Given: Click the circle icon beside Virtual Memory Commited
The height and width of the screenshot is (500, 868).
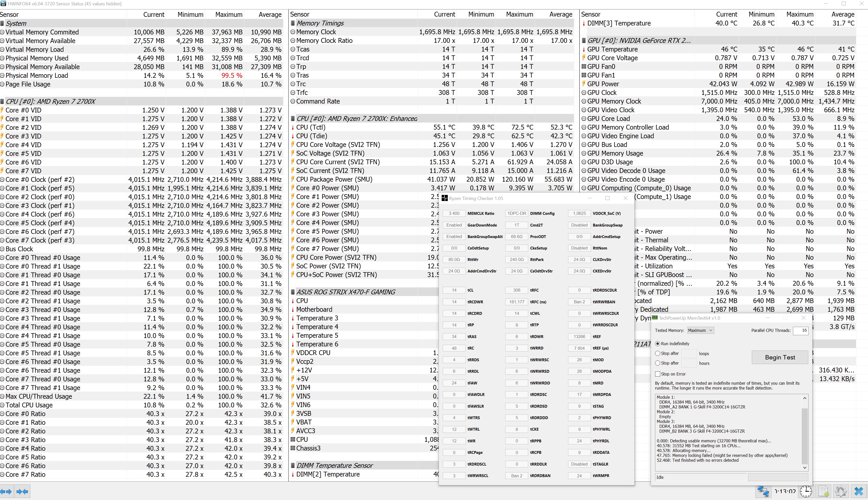Looking at the screenshot, I should coord(2,32).
